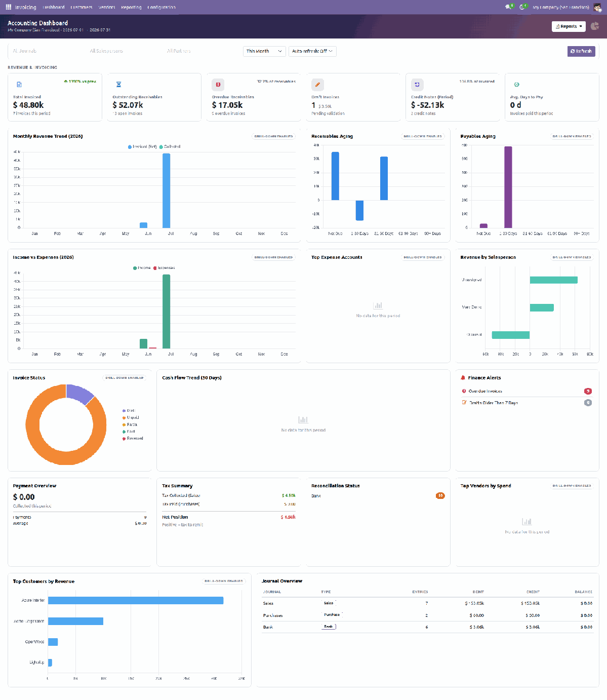Open the Reporting menu
Image resolution: width=607 pixels, height=700 pixels.
point(131,7)
